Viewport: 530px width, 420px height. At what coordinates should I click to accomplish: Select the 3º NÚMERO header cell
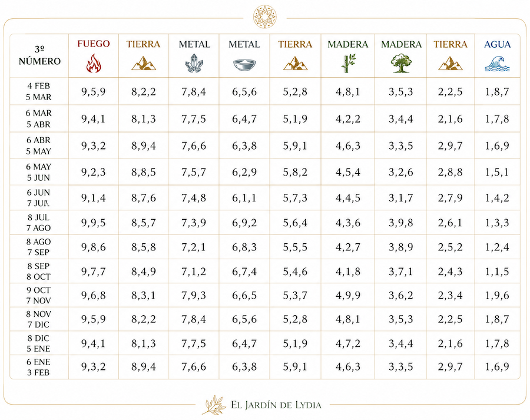(x=39, y=56)
